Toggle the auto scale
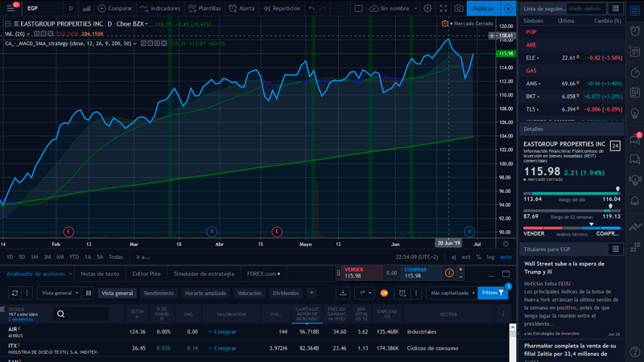The height and width of the screenshot is (362, 644). [506, 257]
